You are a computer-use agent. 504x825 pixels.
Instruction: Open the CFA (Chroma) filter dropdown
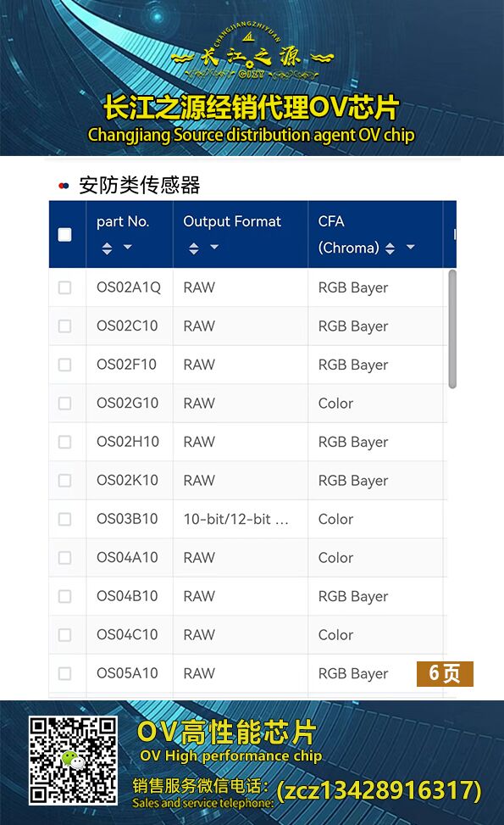pyautogui.click(x=411, y=247)
